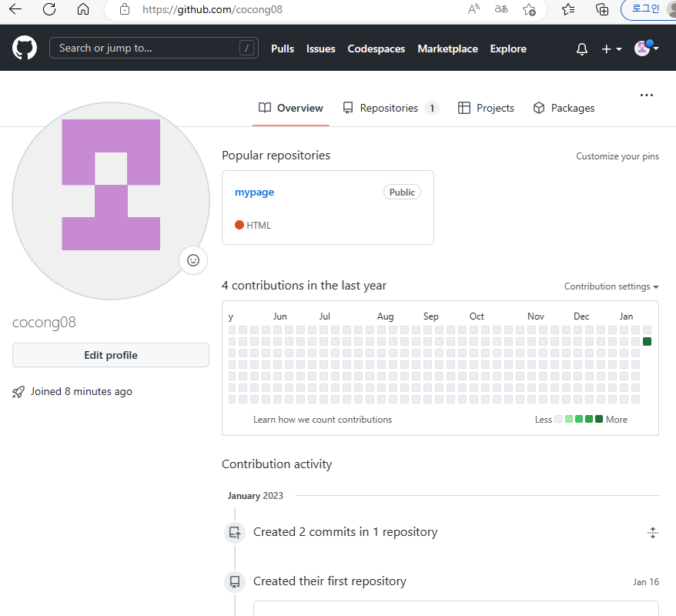Click Learn how we count contributions link
Image resolution: width=676 pixels, height=616 pixels.
pos(323,420)
